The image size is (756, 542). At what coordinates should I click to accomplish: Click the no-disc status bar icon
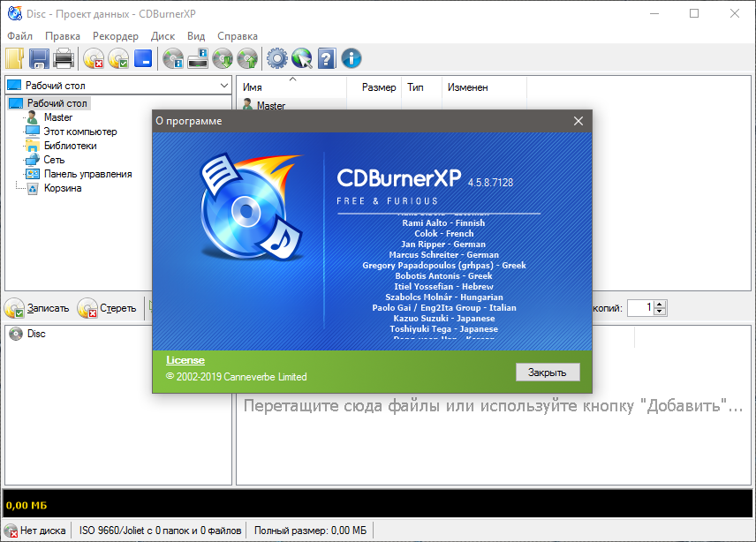point(11,531)
